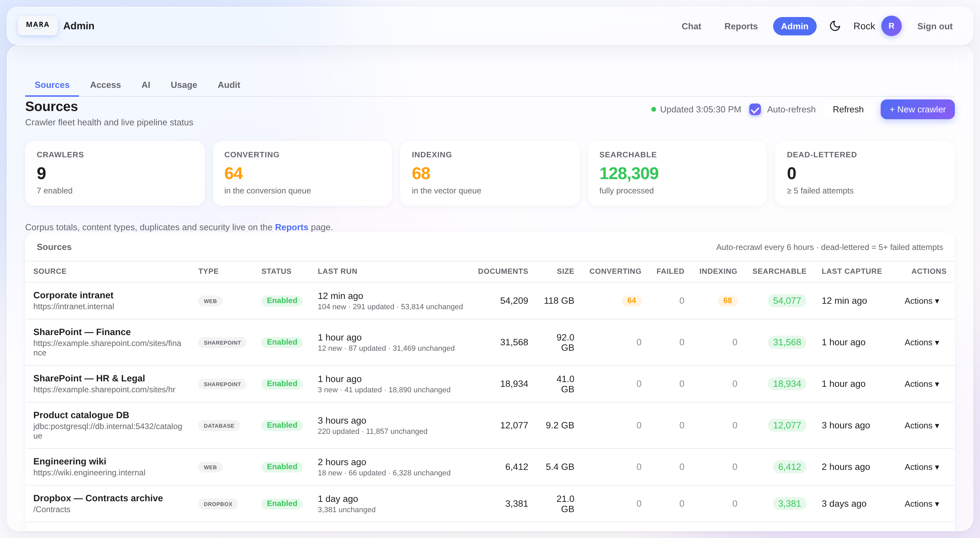980x538 pixels.
Task: Click WEB type badge for Corporate intranet
Action: (x=210, y=301)
